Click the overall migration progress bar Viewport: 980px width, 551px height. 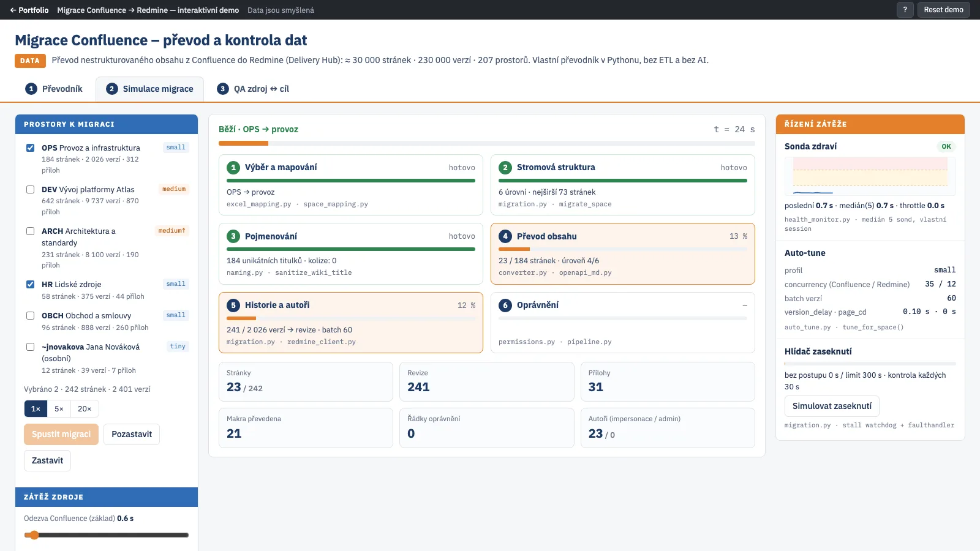(486, 143)
